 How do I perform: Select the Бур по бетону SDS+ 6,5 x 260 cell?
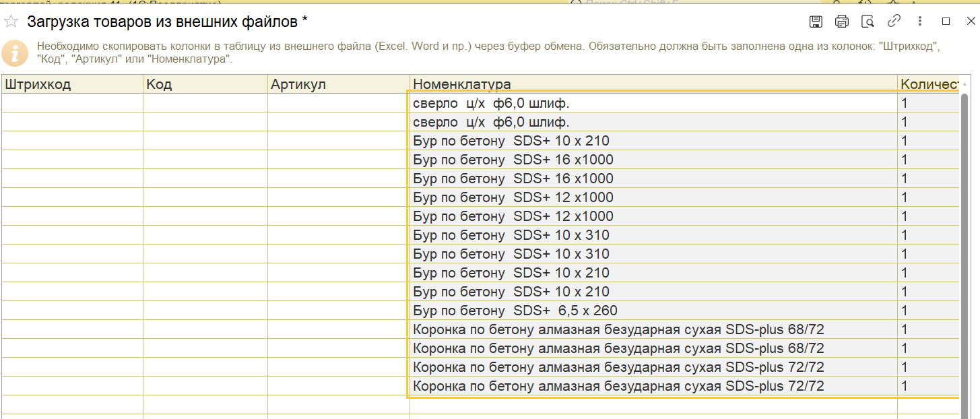[653, 311]
